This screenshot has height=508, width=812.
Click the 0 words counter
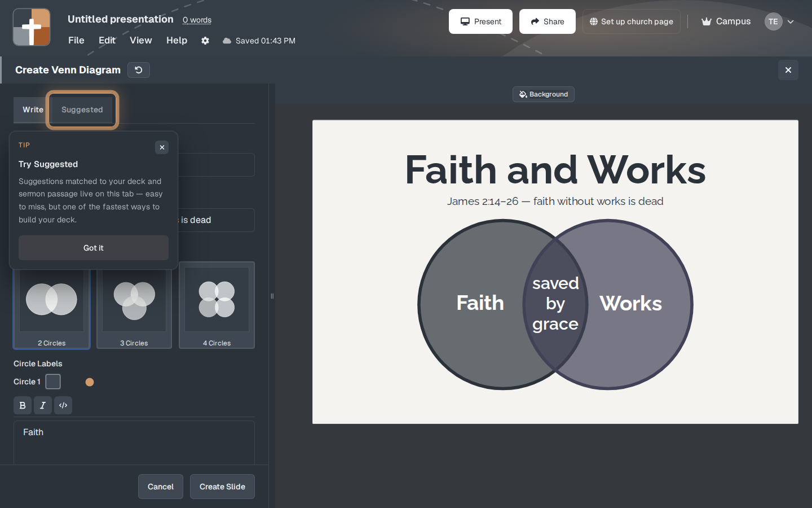(x=197, y=20)
